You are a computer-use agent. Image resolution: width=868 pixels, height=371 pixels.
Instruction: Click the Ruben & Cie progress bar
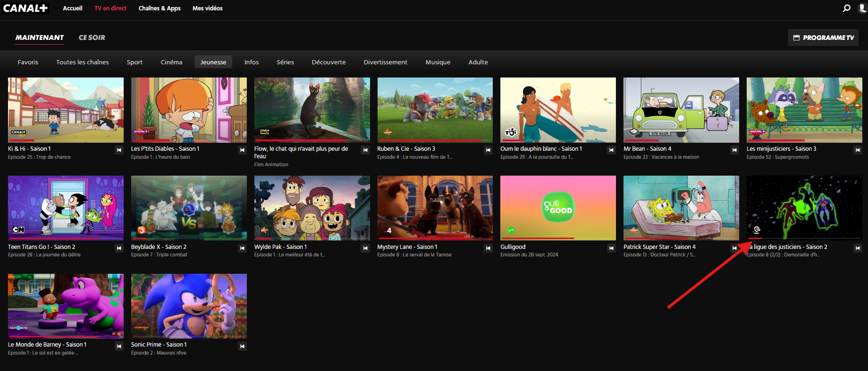click(x=435, y=140)
